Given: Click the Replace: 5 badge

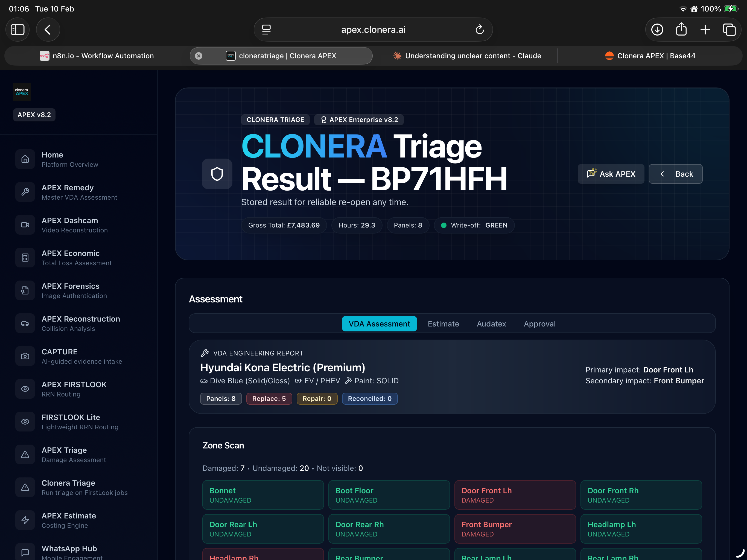Looking at the screenshot, I should (269, 399).
